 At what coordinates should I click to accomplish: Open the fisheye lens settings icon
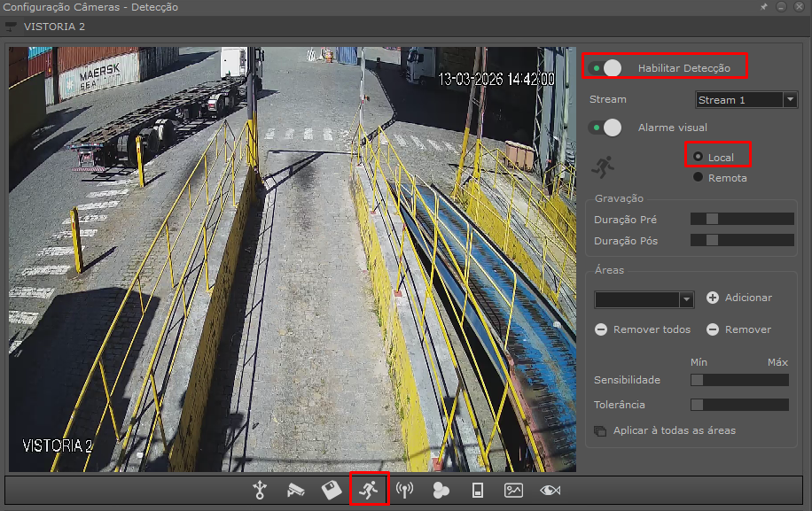click(550, 490)
